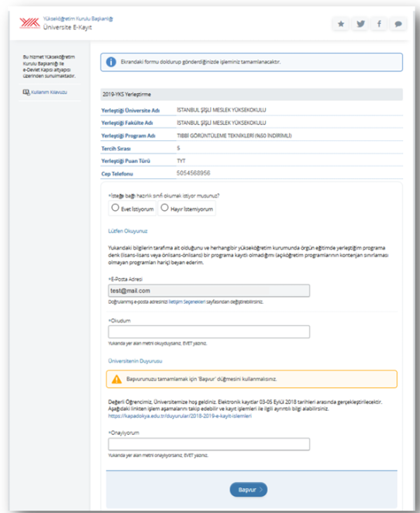Open the İletişim Seçenekleri link
The width and height of the screenshot is (420, 513).
pos(187,301)
